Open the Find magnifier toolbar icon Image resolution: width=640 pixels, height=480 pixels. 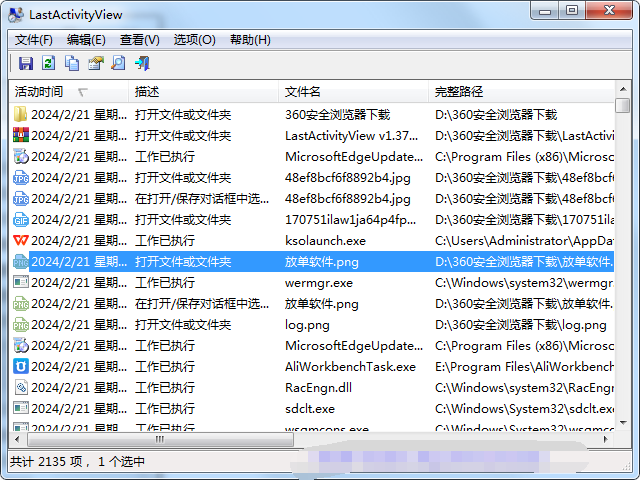click(118, 63)
